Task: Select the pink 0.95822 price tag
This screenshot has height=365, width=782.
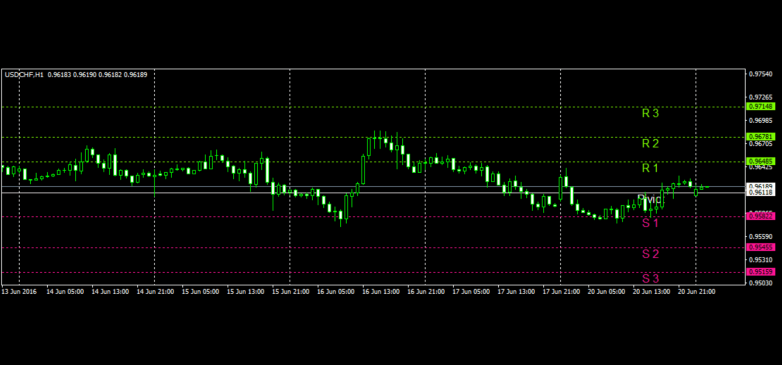Action: click(761, 216)
